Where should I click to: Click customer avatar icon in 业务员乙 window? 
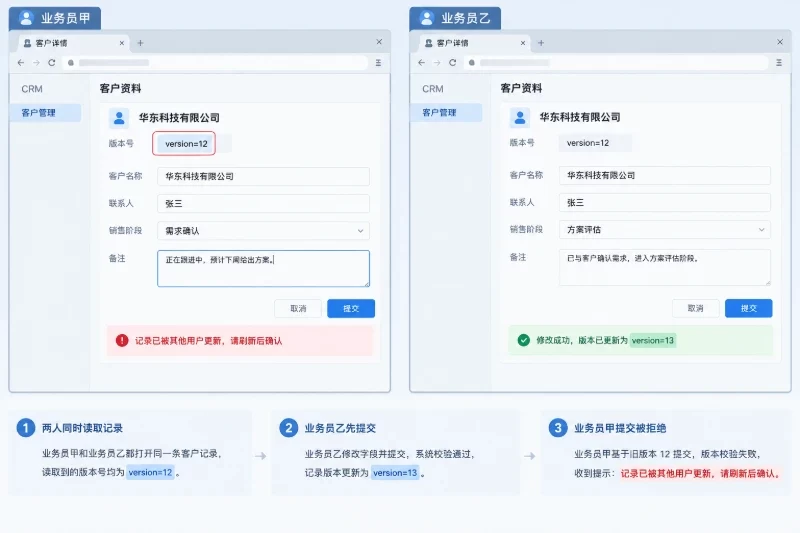(x=520, y=117)
